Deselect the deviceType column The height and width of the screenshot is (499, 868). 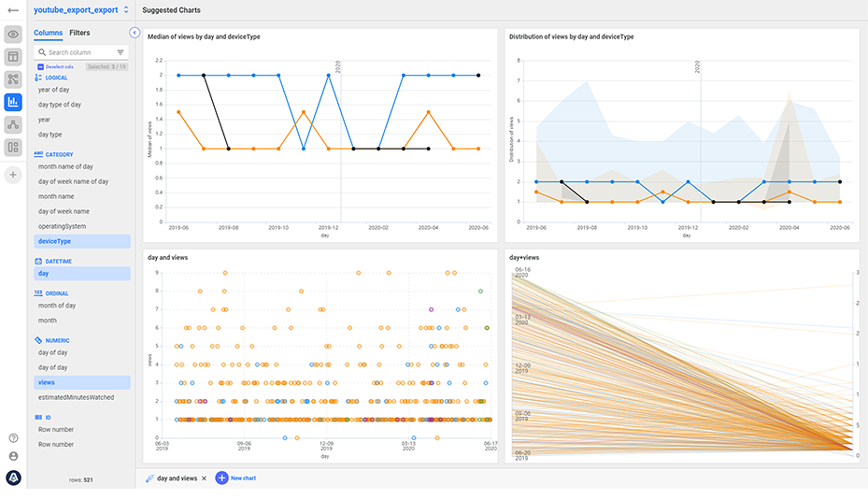click(82, 241)
